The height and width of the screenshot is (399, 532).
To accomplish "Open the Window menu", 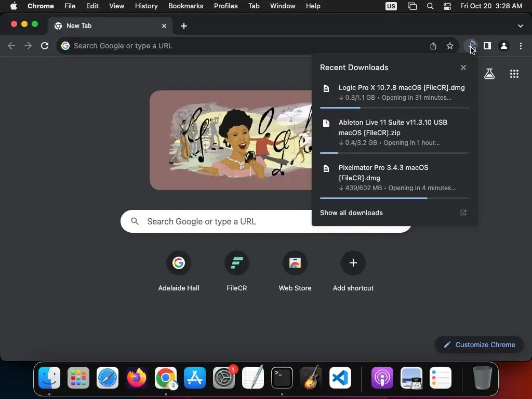I will click(283, 6).
